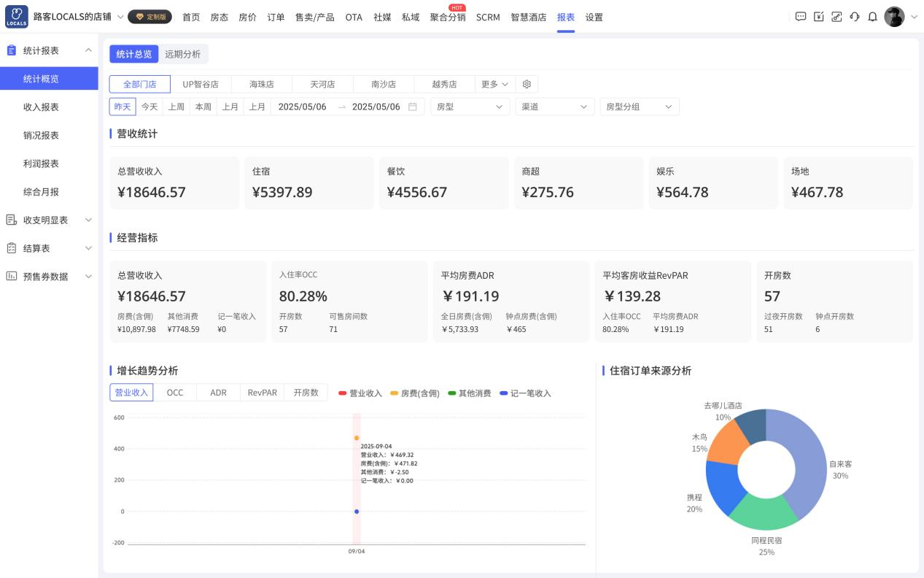Screen dimensions: 924x578
Task: Select the 越秀店 store tab
Action: [444, 84]
